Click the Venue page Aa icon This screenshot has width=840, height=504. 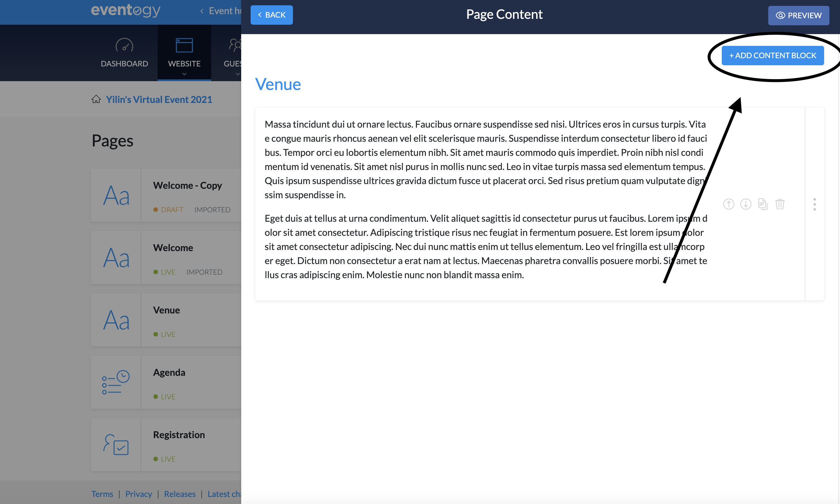point(116,320)
